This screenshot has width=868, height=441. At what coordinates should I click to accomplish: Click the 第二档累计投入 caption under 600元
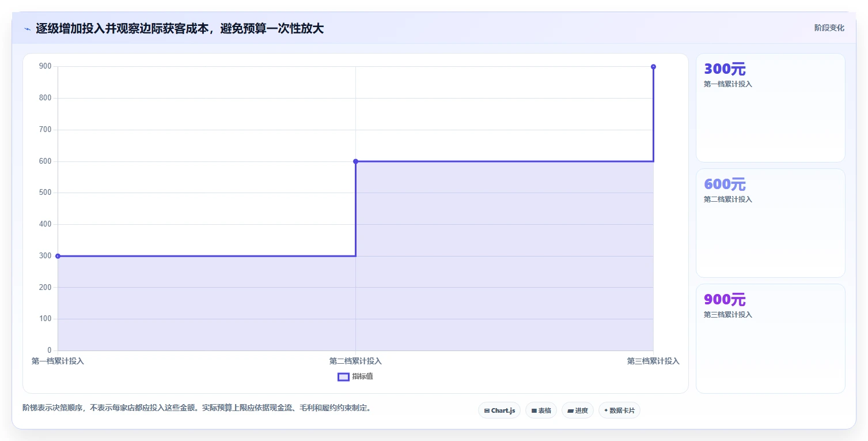click(x=728, y=199)
